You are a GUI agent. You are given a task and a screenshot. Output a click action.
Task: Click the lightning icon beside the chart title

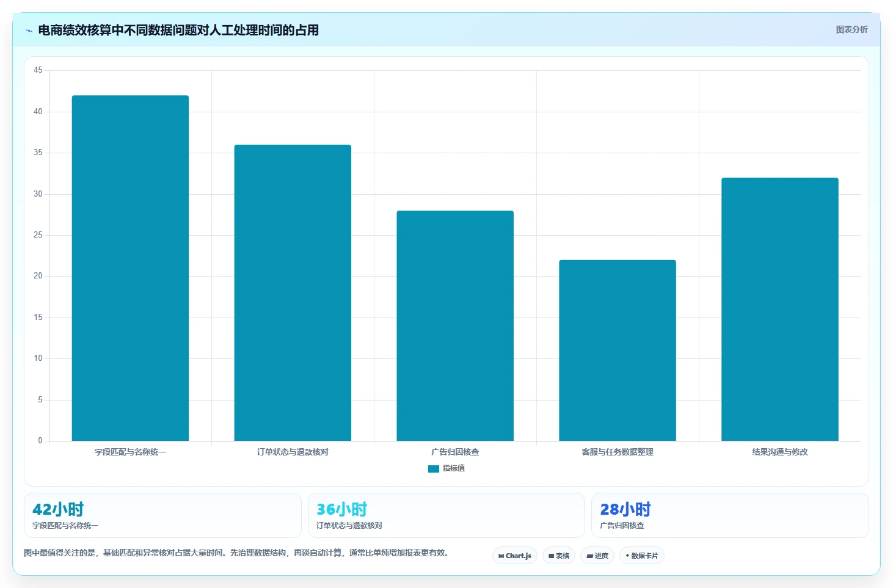pyautogui.click(x=29, y=31)
